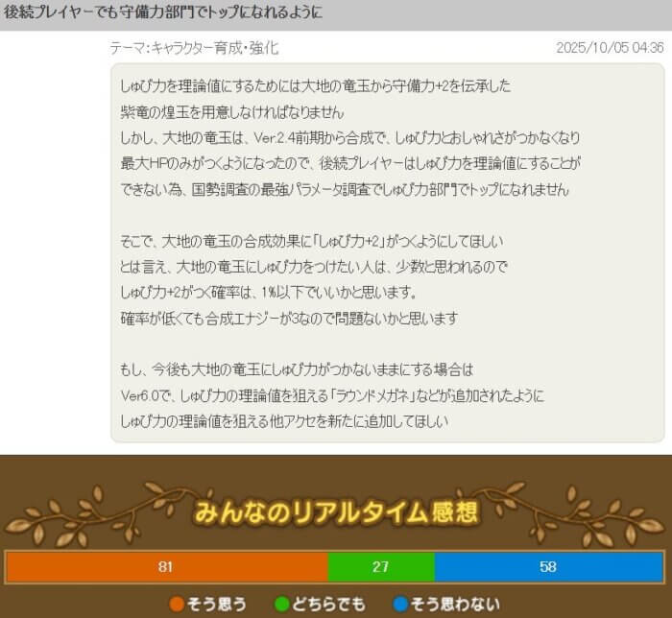Click the blue bar showing 58 votes
Screen dimensions: 672x618
pos(548,567)
